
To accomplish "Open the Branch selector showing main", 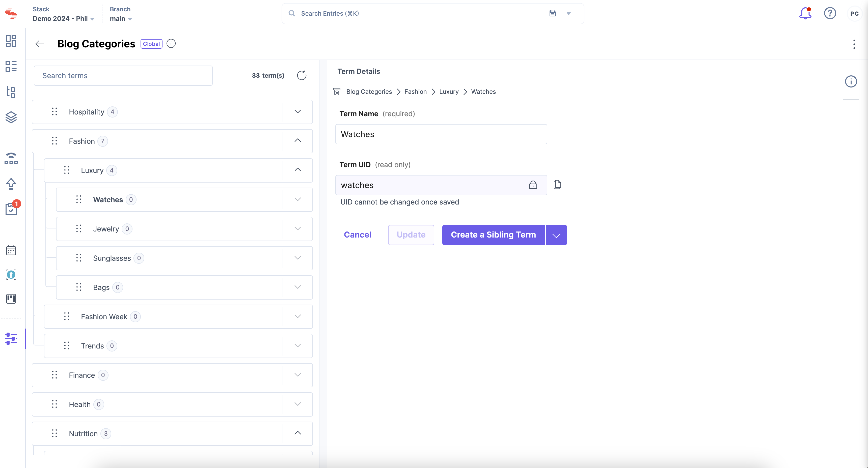I will tap(120, 18).
